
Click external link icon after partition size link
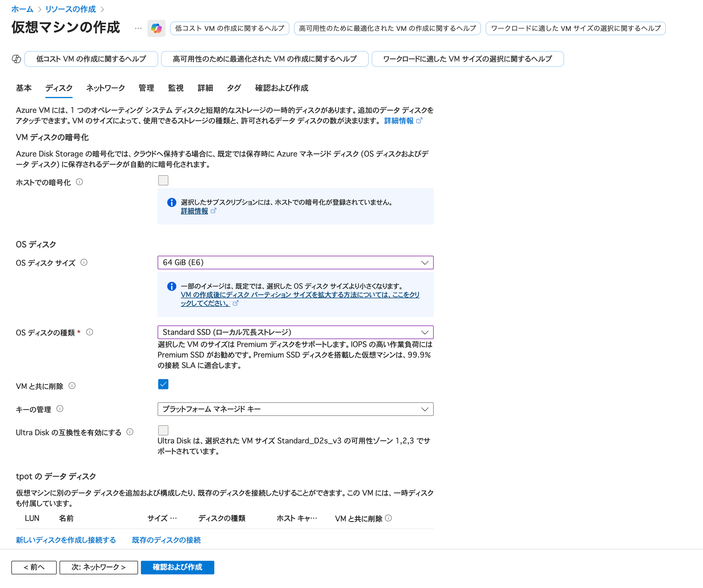pyautogui.click(x=236, y=303)
